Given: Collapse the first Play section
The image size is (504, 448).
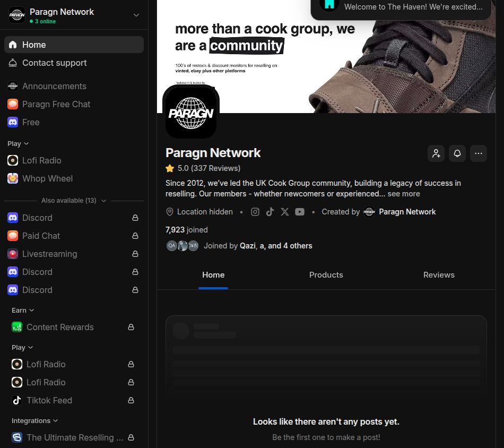Looking at the screenshot, I should point(18,144).
